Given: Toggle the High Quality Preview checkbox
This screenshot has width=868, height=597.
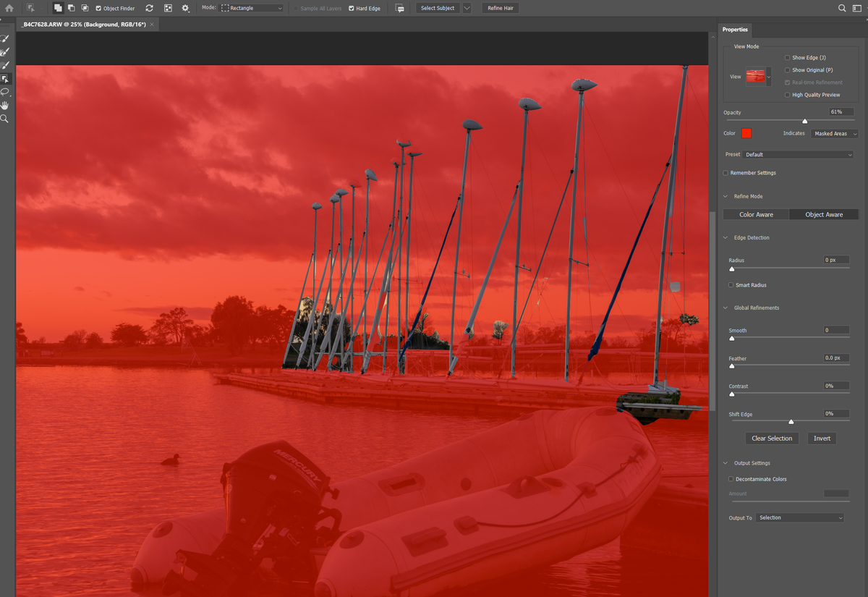Looking at the screenshot, I should [x=788, y=95].
